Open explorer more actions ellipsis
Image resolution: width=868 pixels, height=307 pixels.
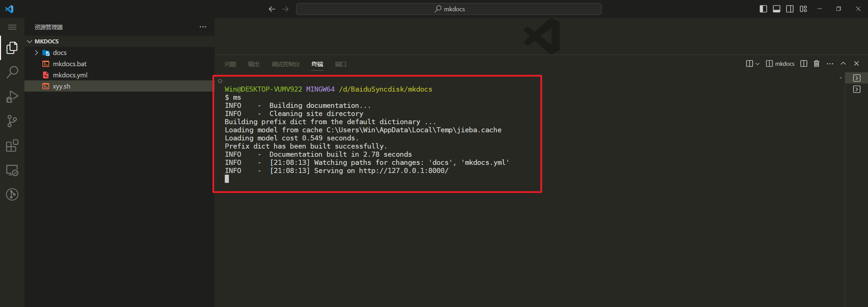203,27
